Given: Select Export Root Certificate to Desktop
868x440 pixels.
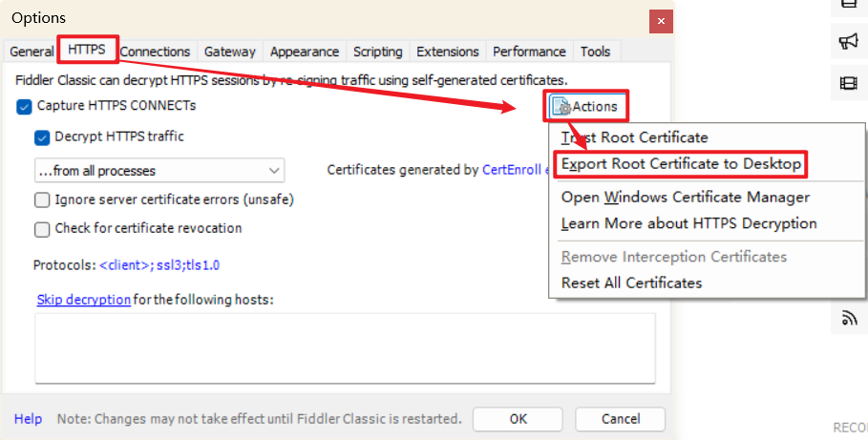Looking at the screenshot, I should point(682,164).
